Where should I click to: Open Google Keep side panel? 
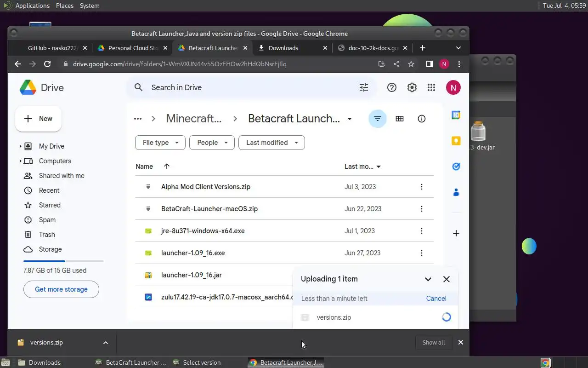pos(456,141)
